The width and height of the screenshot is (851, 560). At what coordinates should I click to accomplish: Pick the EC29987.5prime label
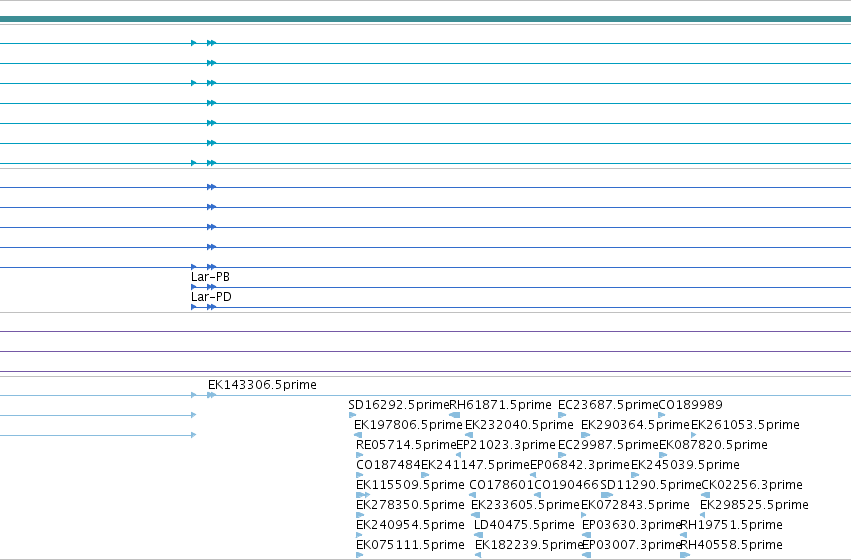coord(608,445)
